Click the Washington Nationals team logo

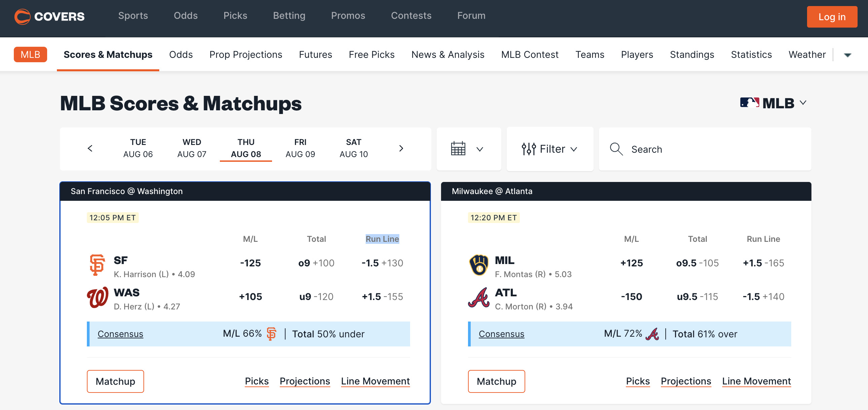(x=97, y=297)
